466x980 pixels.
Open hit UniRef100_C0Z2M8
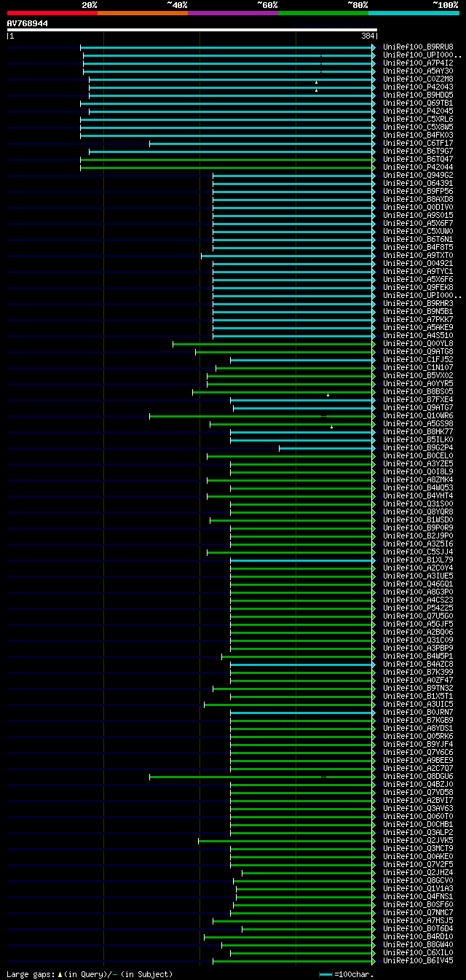[x=418, y=79]
